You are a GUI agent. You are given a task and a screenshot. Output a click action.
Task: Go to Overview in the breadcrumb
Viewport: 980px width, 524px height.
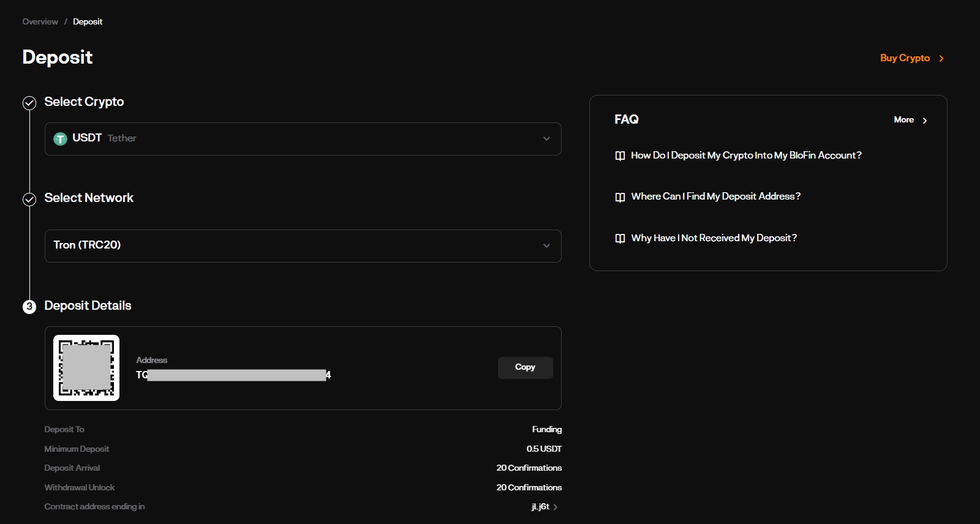tap(40, 21)
